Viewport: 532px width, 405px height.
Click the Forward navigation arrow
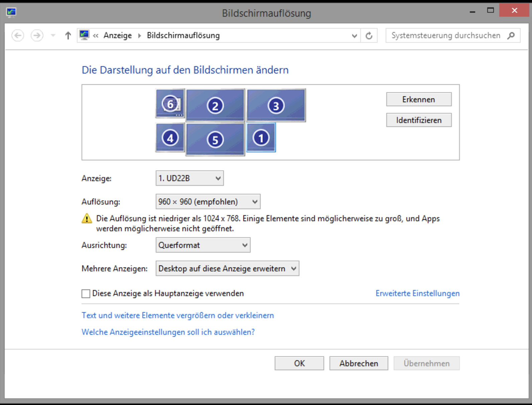[37, 35]
